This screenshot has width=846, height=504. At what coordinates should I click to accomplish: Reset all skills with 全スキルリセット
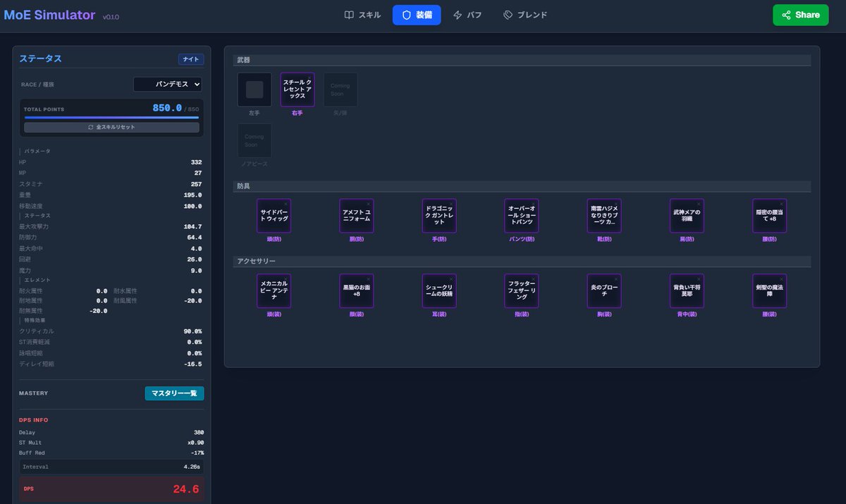[x=111, y=127]
